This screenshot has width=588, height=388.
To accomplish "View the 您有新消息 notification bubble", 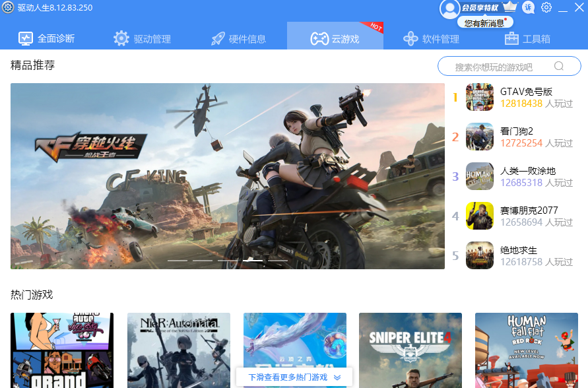I will (x=485, y=23).
